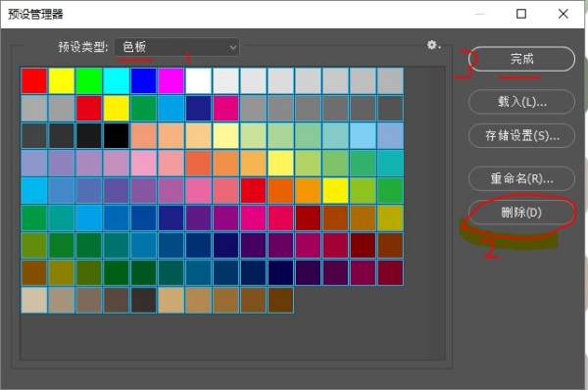
Task: Select the pure white swatch
Action: 198,80
